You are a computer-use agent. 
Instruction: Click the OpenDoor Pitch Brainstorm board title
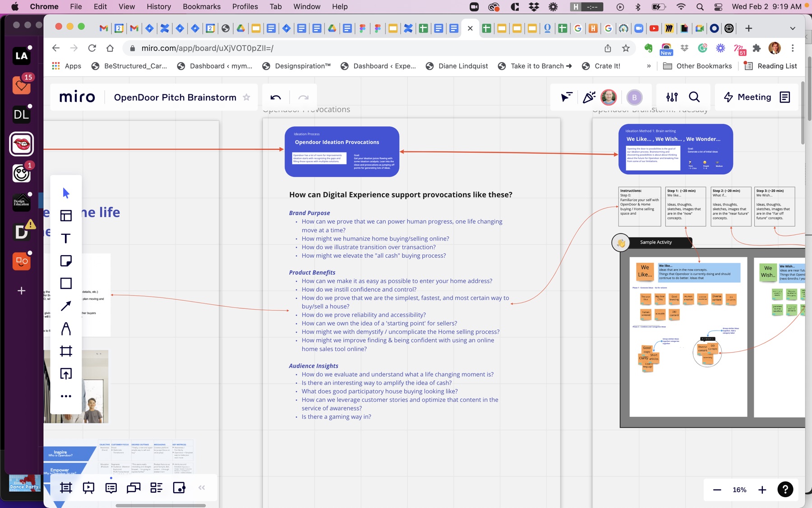pos(175,98)
